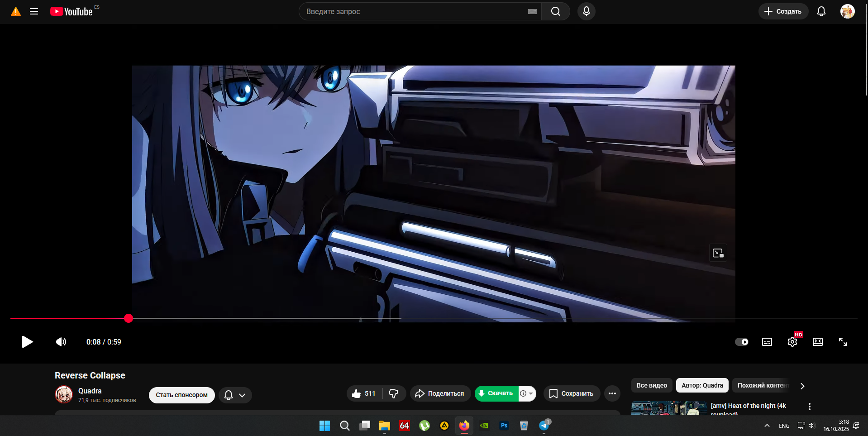Go to the YouTube home logo
The height and width of the screenshot is (436, 868).
click(x=72, y=11)
